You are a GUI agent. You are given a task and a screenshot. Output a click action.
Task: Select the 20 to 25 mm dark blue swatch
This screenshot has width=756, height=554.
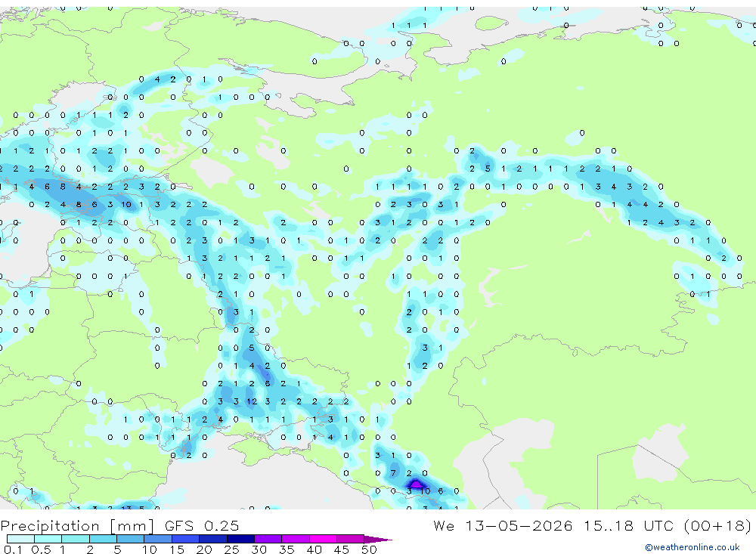212,539
